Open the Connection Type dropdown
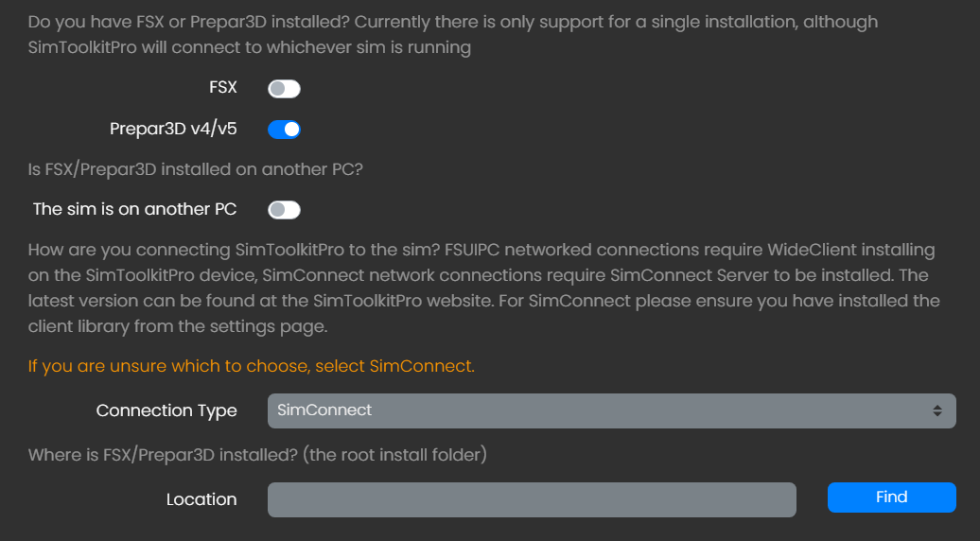This screenshot has width=980, height=541. pyautogui.click(x=611, y=411)
